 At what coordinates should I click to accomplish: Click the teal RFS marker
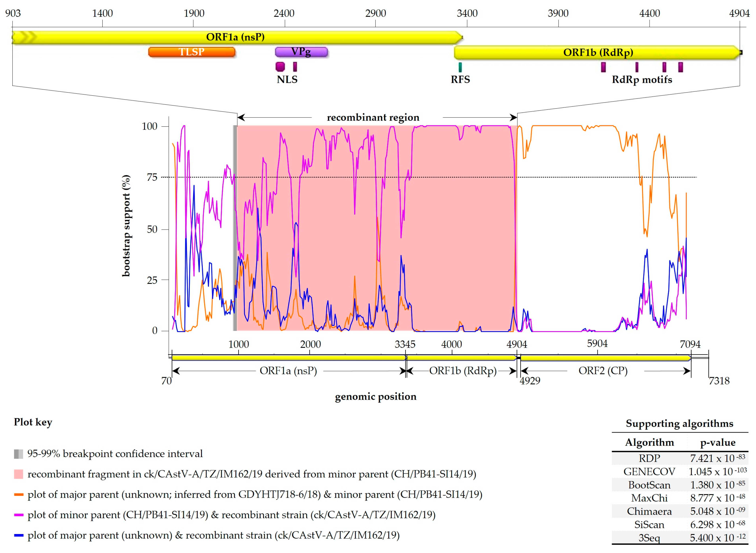coord(460,67)
